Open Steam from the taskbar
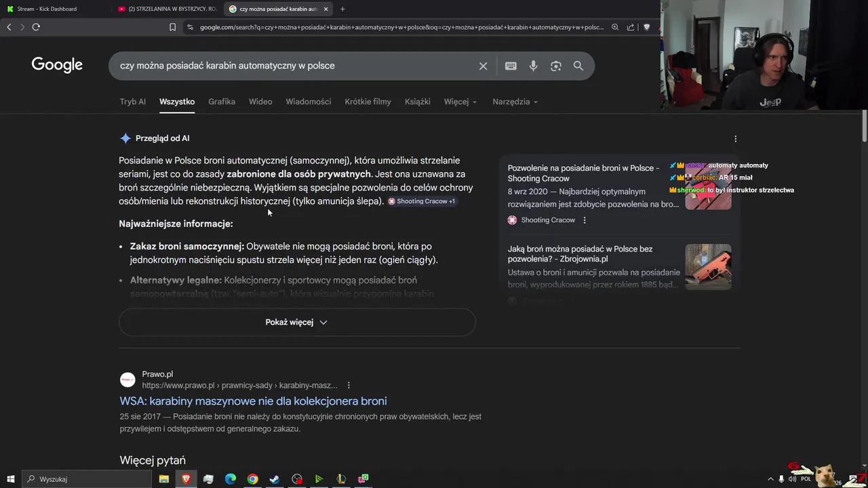868x488 pixels. [275, 479]
